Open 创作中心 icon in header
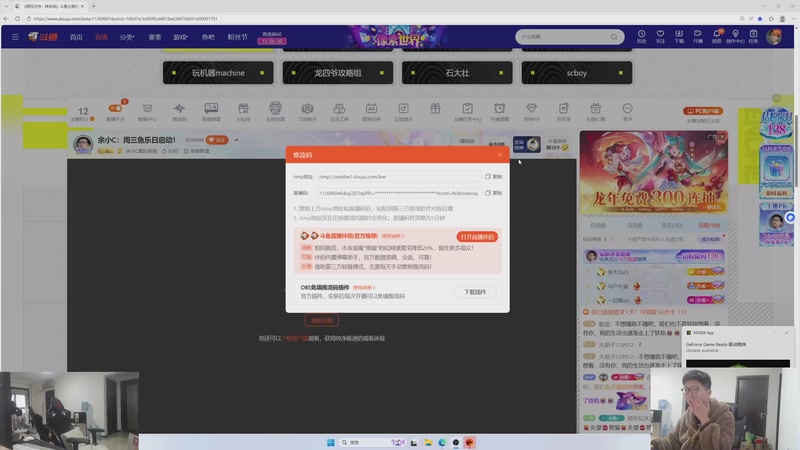800x450 pixels. (735, 36)
